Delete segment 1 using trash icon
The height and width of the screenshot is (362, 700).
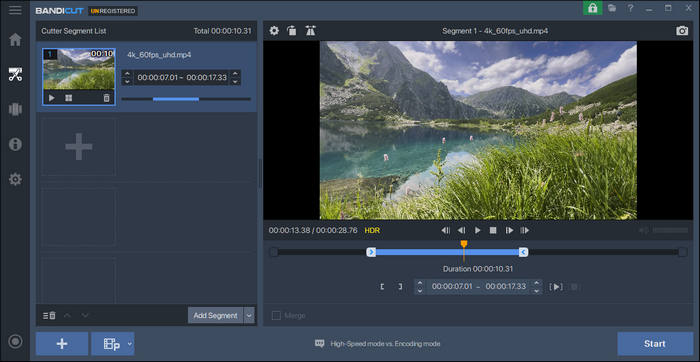(x=106, y=98)
